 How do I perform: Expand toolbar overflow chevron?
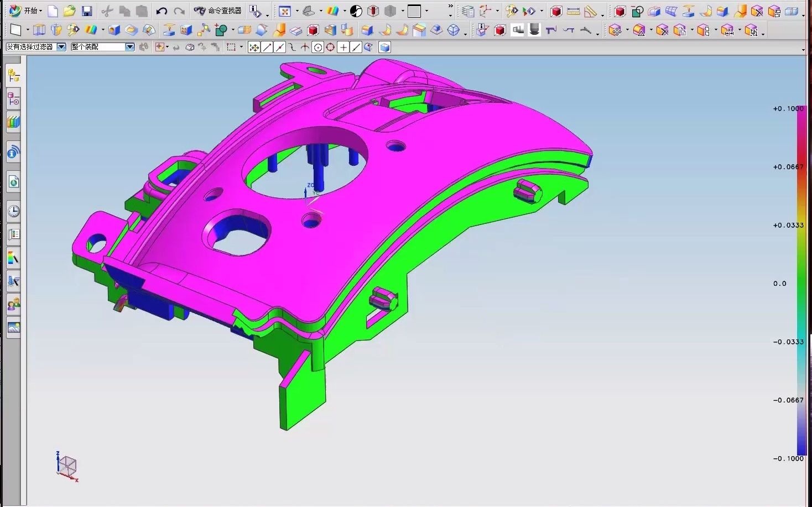450,7
